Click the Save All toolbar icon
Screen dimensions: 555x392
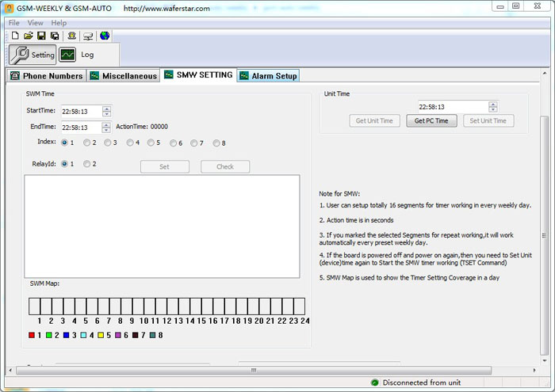pos(55,36)
